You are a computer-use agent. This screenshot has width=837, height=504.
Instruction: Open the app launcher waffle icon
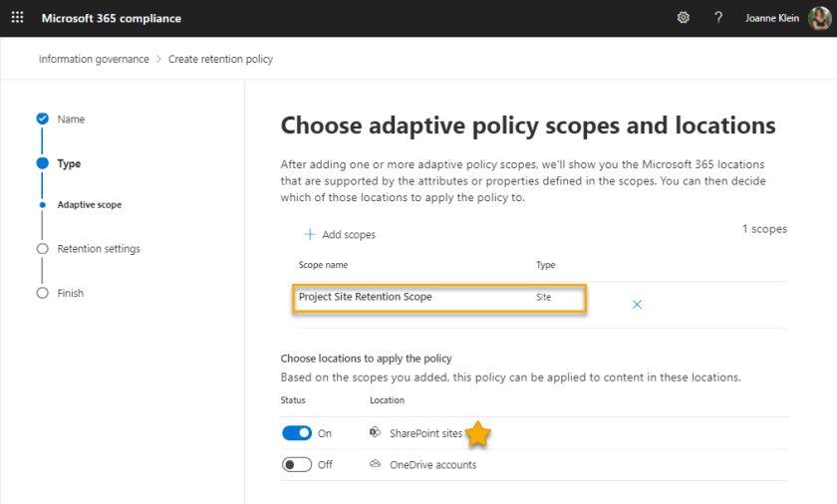point(17,17)
